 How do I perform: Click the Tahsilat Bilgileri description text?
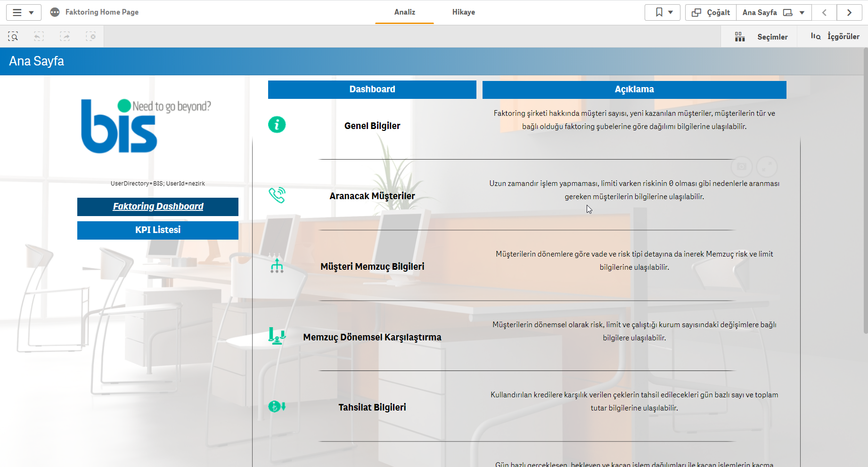click(x=634, y=402)
